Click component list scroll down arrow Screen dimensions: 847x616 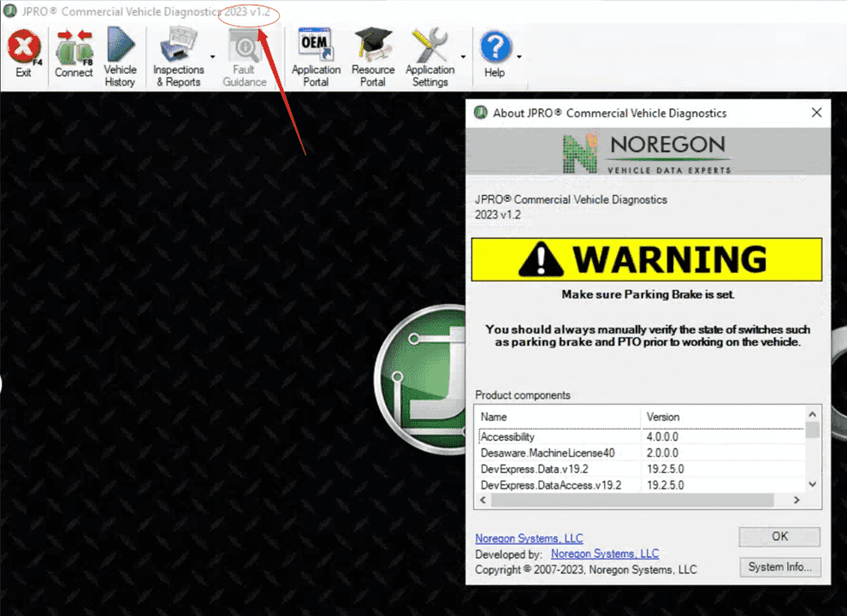coord(812,485)
